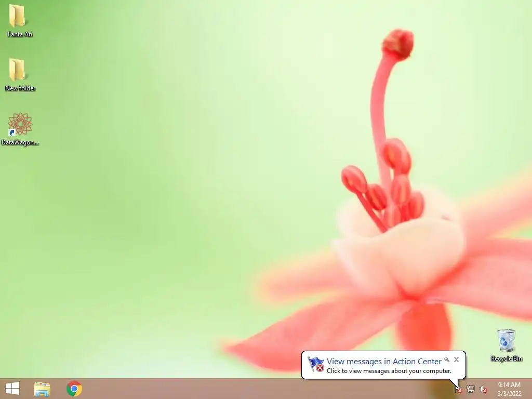Click the 'Recycle Bin' label text
Viewport: 532px width, 399px height.
tap(506, 358)
